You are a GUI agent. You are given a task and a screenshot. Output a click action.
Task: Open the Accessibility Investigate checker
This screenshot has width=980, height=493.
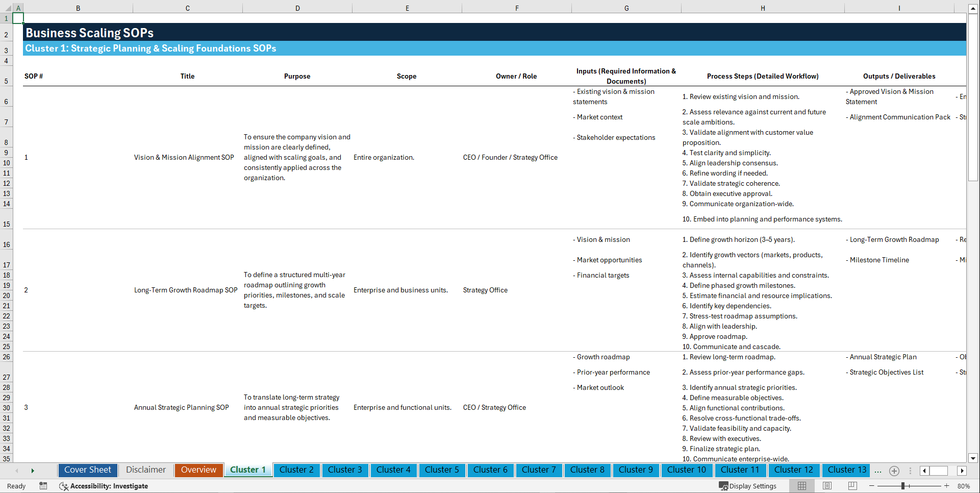pyautogui.click(x=104, y=486)
